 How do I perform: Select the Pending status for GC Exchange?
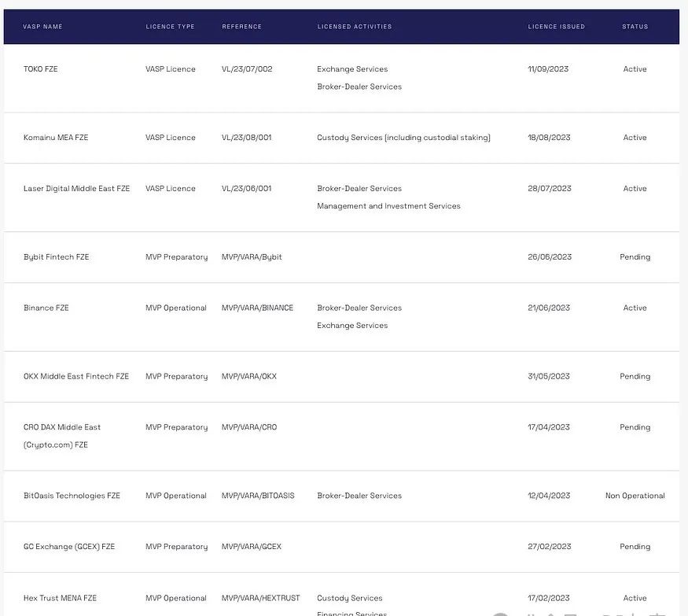coord(635,547)
